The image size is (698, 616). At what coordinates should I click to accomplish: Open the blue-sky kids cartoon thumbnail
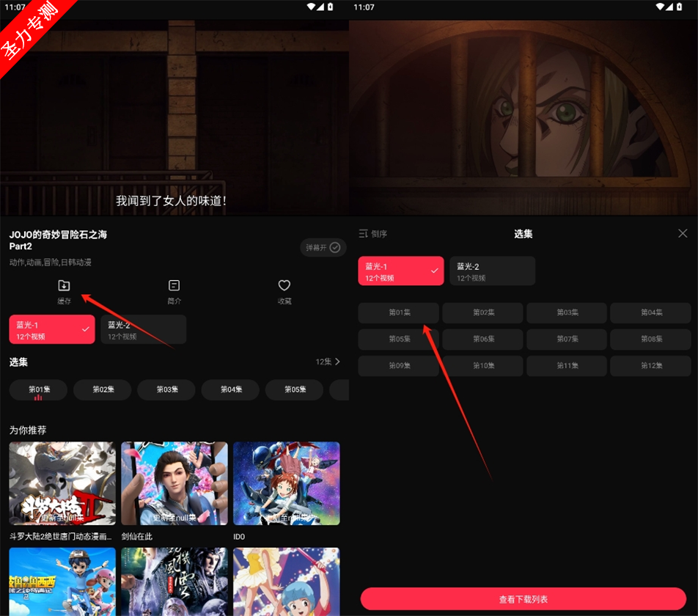(62, 582)
